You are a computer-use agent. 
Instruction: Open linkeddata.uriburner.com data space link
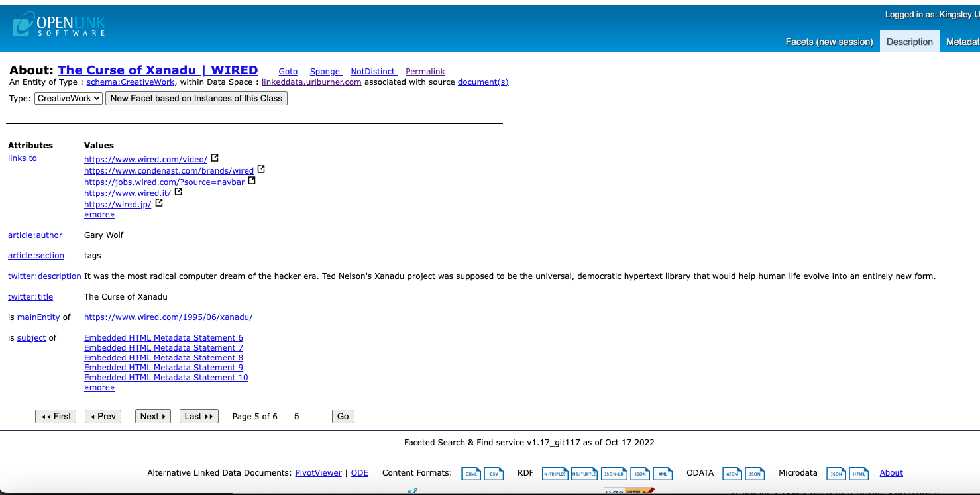point(311,82)
